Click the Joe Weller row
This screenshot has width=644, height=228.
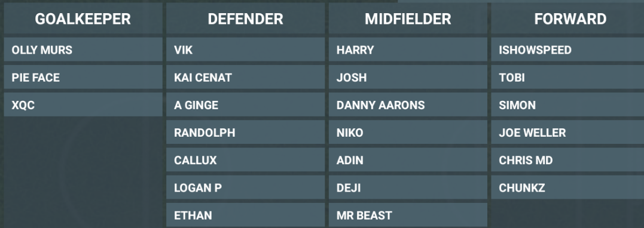click(x=567, y=133)
